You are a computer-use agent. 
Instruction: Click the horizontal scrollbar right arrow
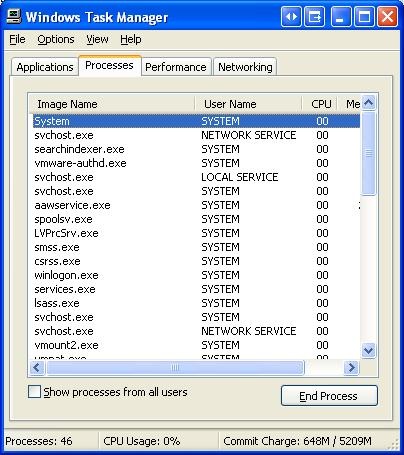pos(351,368)
